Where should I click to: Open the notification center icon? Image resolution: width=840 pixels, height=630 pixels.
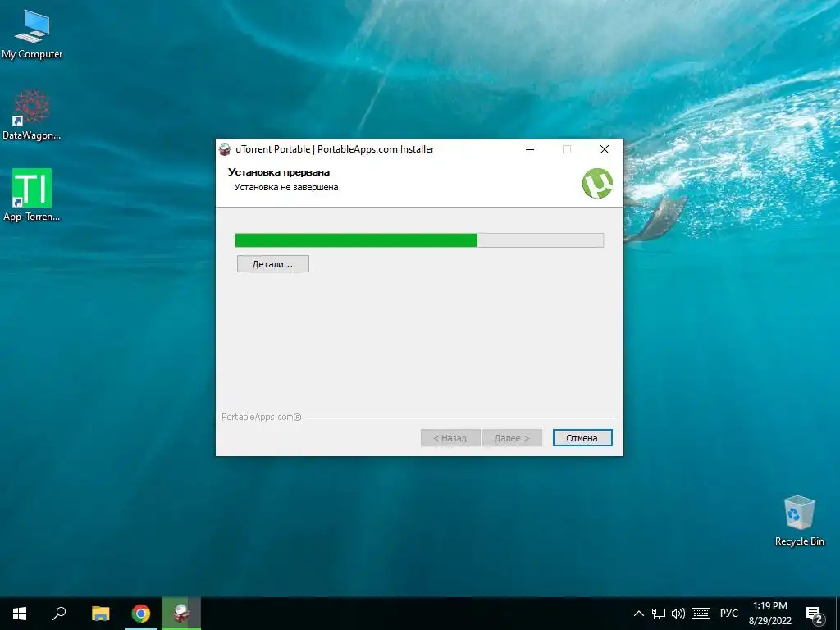pyautogui.click(x=815, y=614)
